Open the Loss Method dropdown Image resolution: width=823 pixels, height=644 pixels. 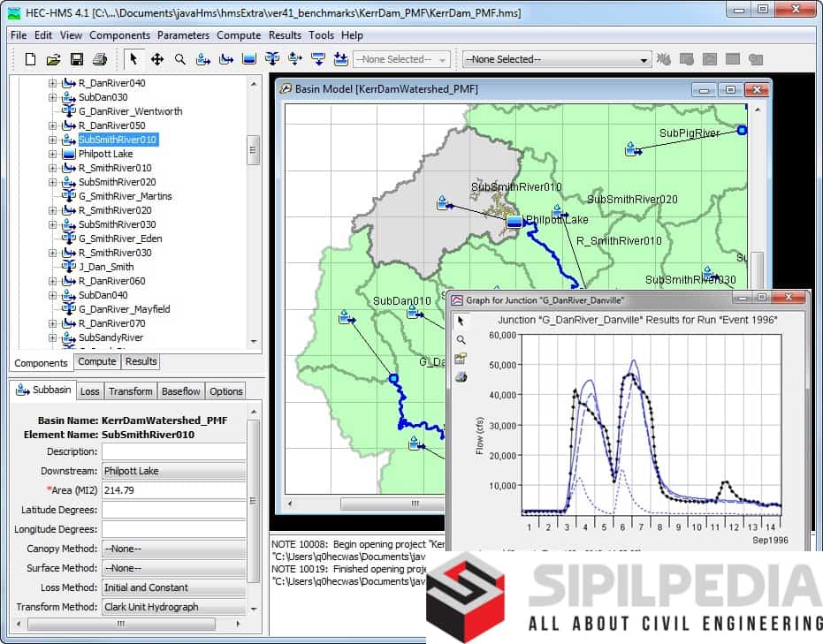point(173,587)
